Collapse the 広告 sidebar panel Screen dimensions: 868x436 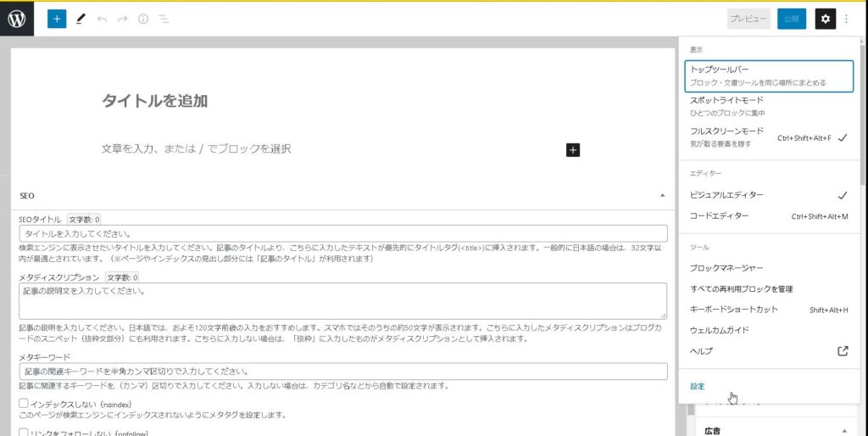[846, 430]
